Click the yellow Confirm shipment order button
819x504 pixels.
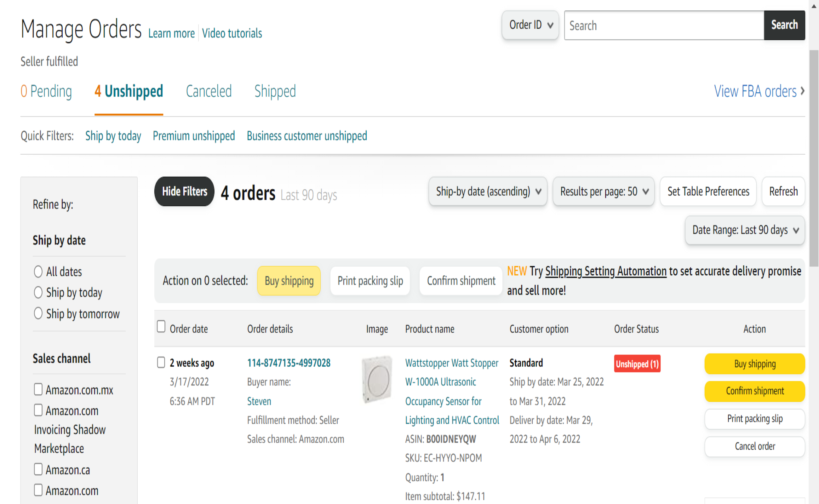(755, 391)
